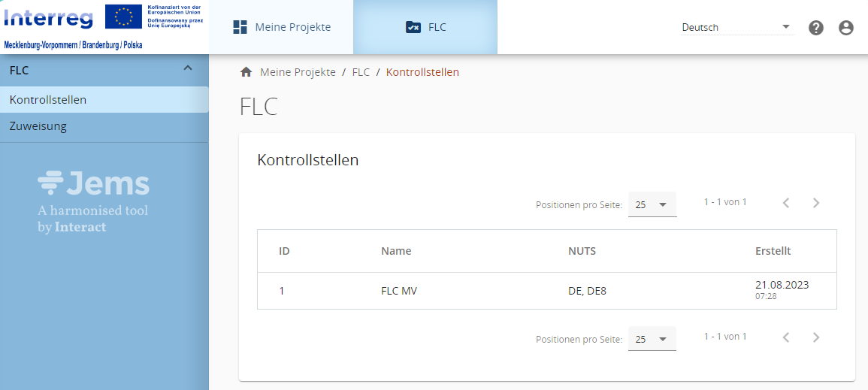Click the Name column header
The image size is (868, 390).
tap(396, 251)
